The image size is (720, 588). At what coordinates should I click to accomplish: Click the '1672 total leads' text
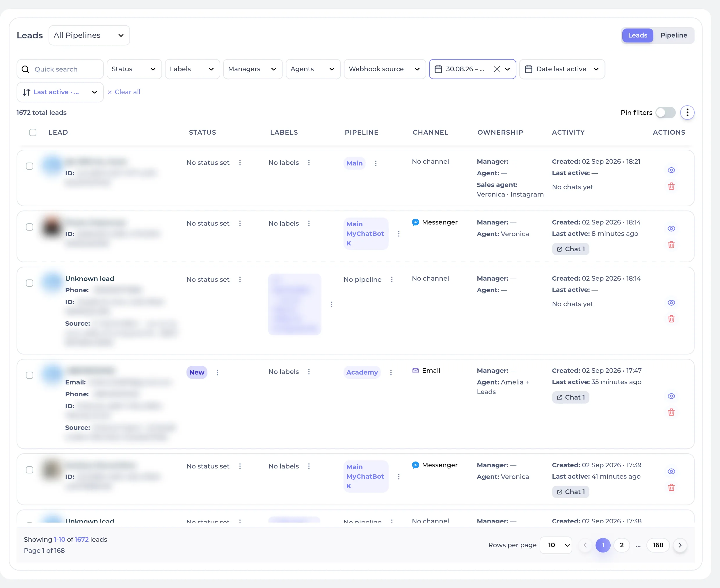(x=41, y=113)
